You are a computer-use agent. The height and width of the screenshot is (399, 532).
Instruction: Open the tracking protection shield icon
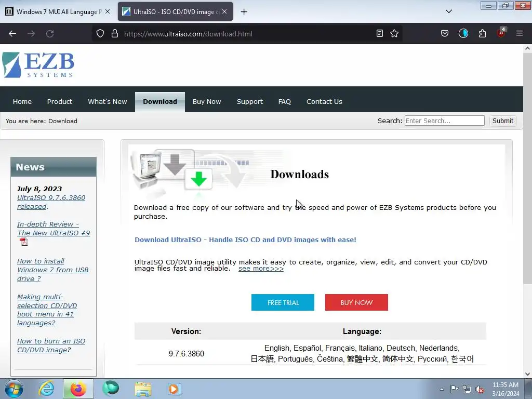click(100, 34)
